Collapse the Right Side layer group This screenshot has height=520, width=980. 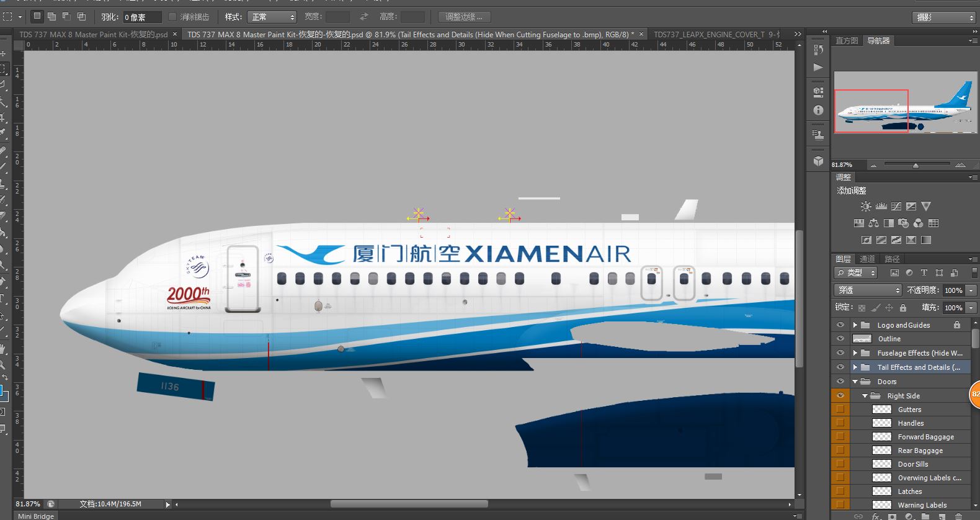(865, 396)
